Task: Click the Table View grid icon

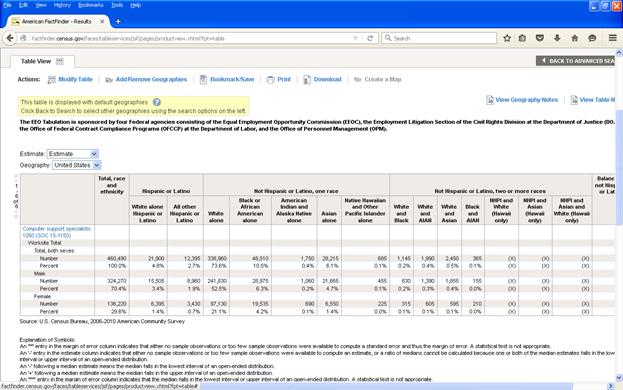Action: (x=60, y=61)
